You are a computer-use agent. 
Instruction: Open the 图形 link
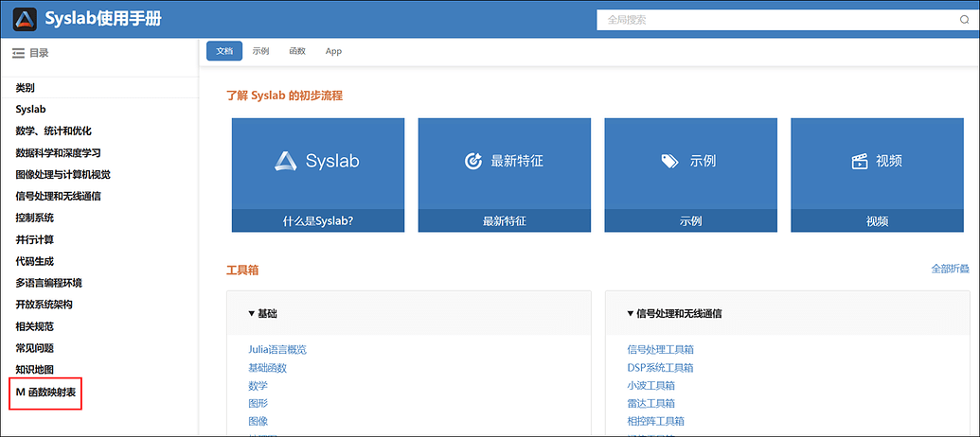(258, 403)
